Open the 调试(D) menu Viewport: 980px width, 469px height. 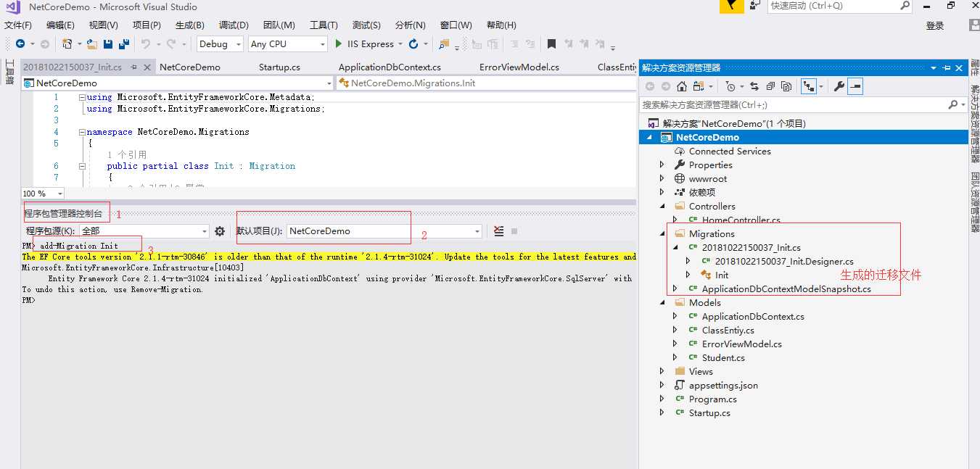pyautogui.click(x=234, y=25)
